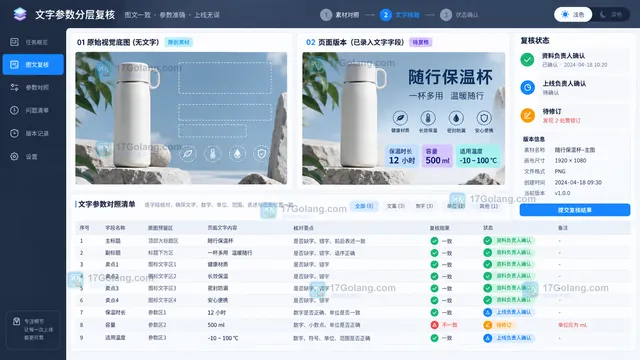Click the 容量 500 ml card
This screenshot has height=360, width=640.
(x=437, y=156)
